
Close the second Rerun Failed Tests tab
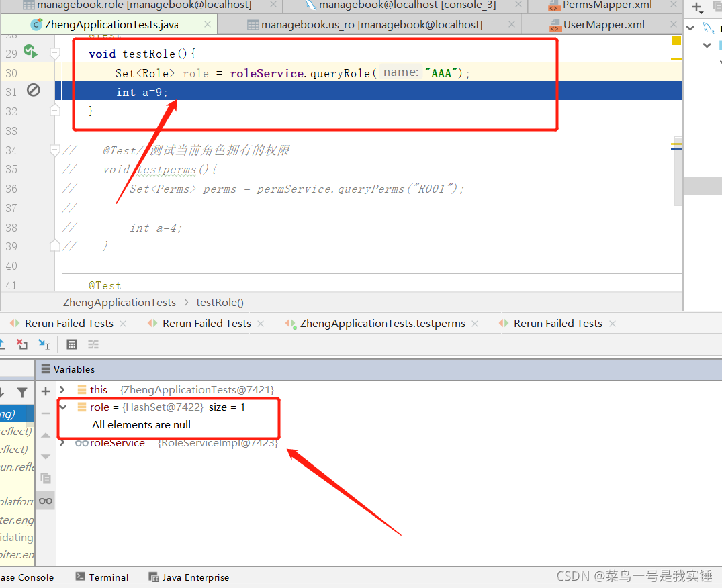pos(261,324)
